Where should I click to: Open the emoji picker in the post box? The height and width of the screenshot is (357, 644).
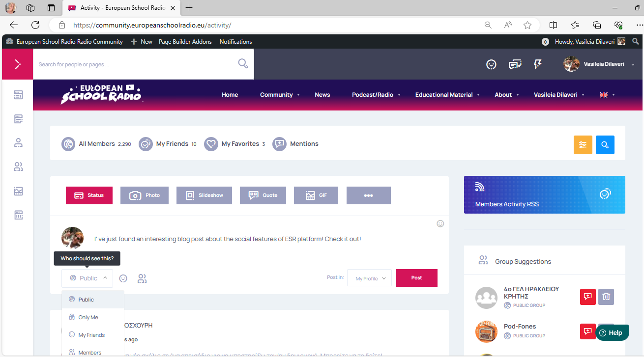tap(440, 224)
